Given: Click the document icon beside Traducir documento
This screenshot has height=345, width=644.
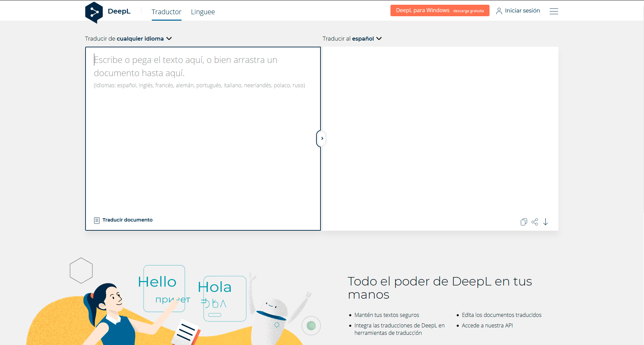Looking at the screenshot, I should [x=97, y=220].
